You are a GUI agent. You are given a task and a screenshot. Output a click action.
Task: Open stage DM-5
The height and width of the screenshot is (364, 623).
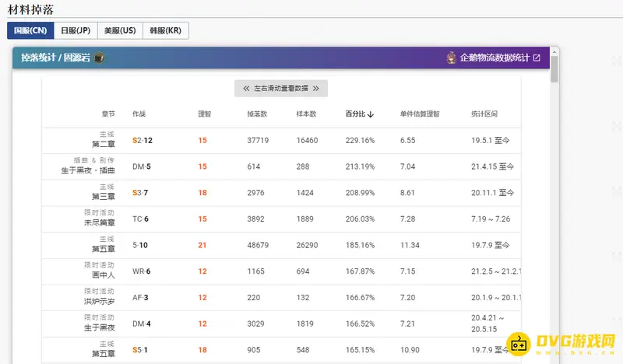click(x=142, y=166)
